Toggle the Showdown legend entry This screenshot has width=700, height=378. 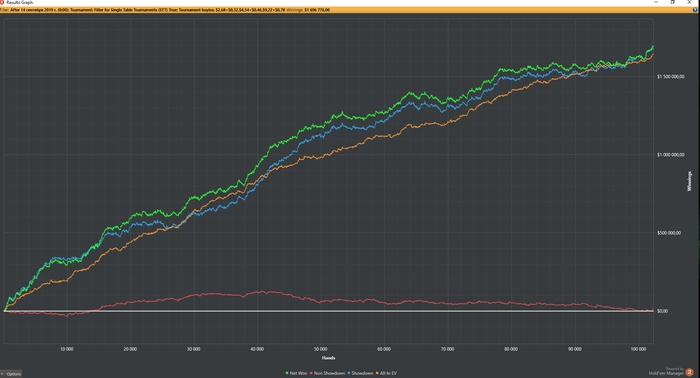pos(360,373)
